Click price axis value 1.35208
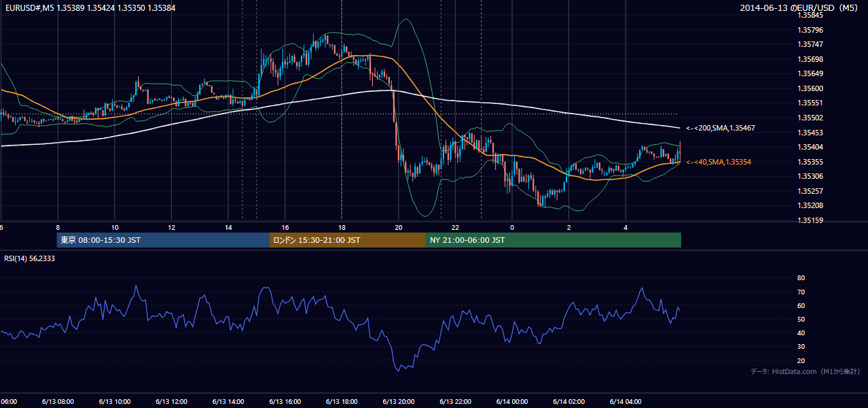The width and height of the screenshot is (868, 408). [811, 205]
